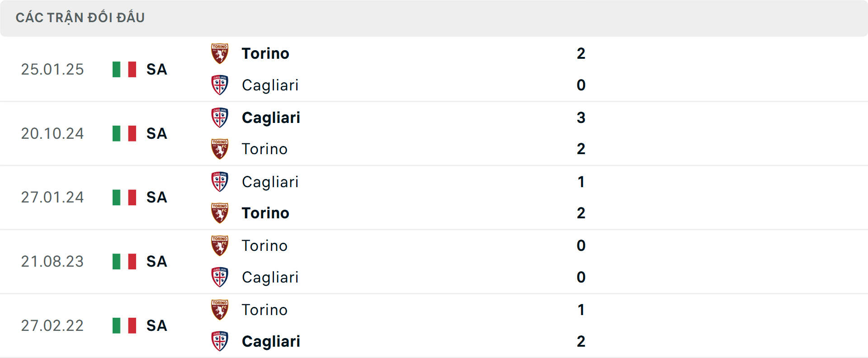This screenshot has width=868, height=358.
Task: Select the Cagliari club logo in the first match row
Action: pyautogui.click(x=220, y=85)
